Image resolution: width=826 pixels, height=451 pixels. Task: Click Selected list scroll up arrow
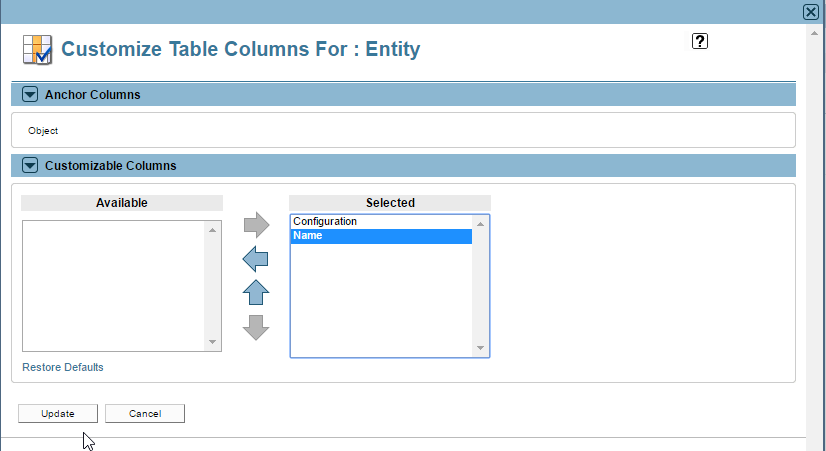tap(480, 224)
